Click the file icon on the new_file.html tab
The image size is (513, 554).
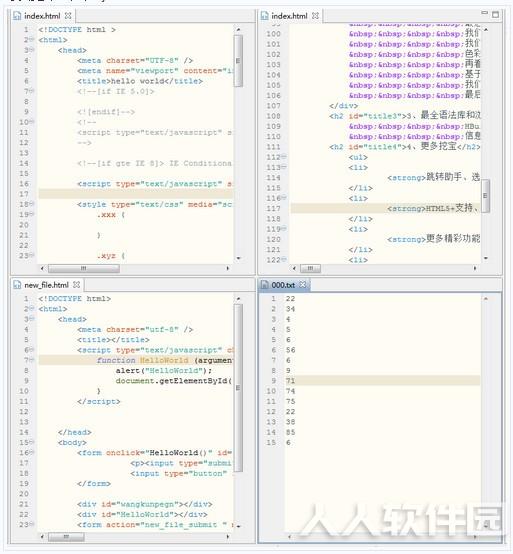17,285
